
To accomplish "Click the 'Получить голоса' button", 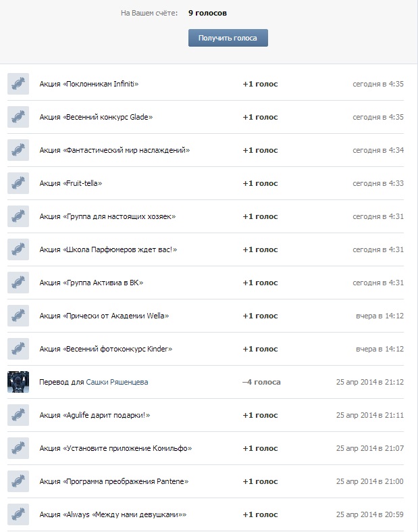I will [x=228, y=38].
